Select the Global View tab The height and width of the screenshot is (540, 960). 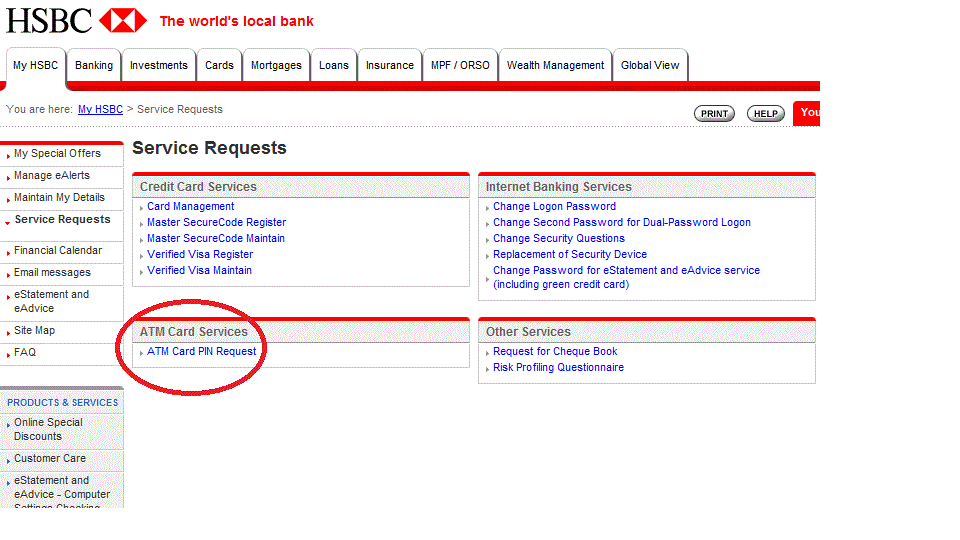[650, 65]
